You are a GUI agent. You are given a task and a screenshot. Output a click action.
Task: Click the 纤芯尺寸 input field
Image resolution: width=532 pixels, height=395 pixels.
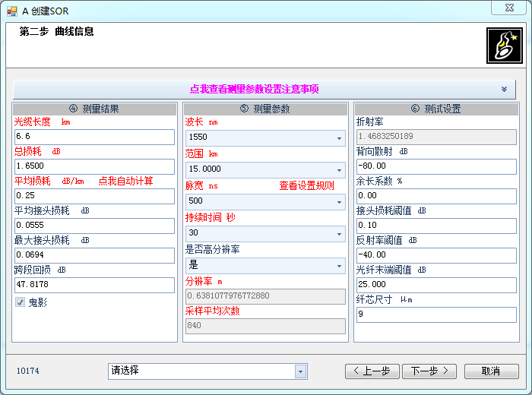(435, 314)
